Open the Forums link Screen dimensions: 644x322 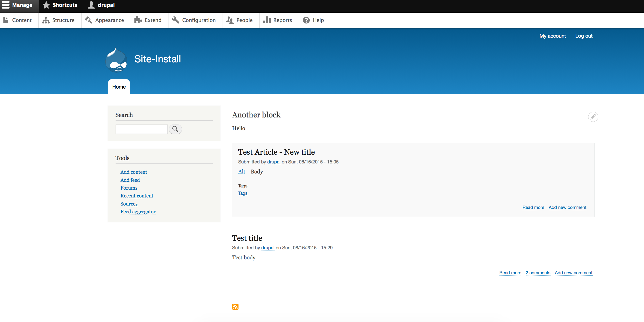tap(129, 188)
